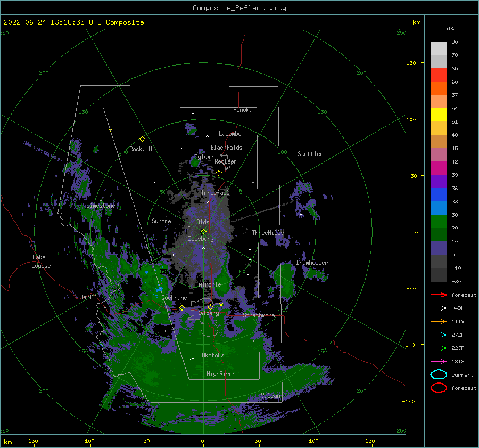The image size is (479, 448).
Task: Click the Okotoks town label
Action: (x=213, y=355)
